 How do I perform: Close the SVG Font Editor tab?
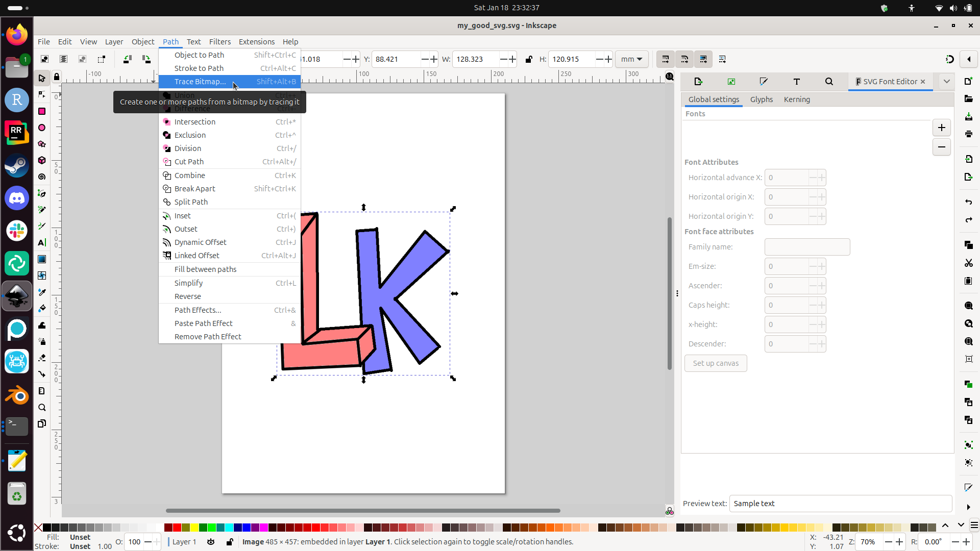(923, 82)
